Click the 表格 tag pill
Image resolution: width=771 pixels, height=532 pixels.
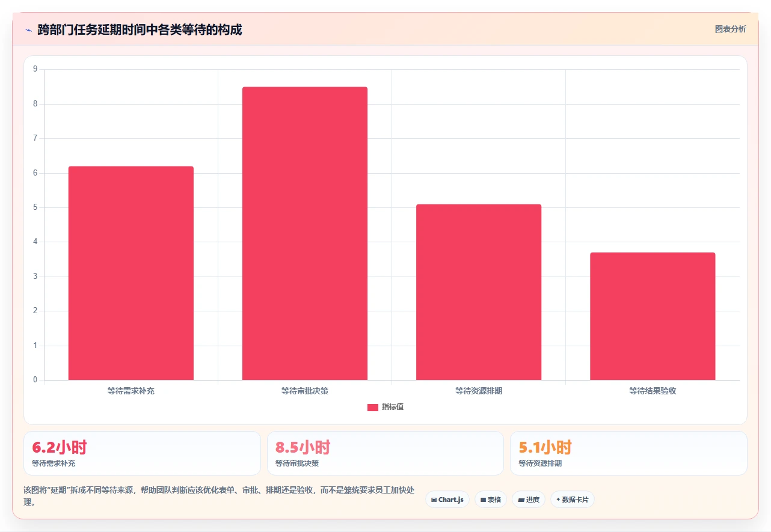491,500
